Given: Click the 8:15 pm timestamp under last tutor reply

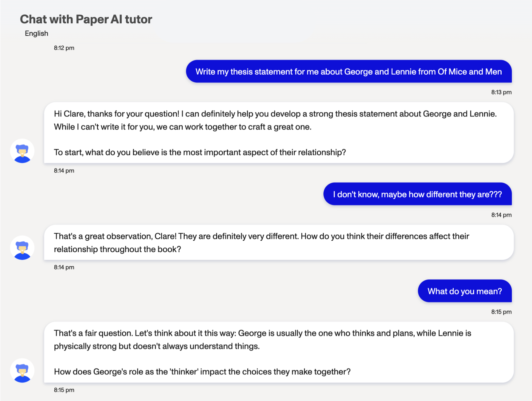Looking at the screenshot, I should (x=64, y=390).
